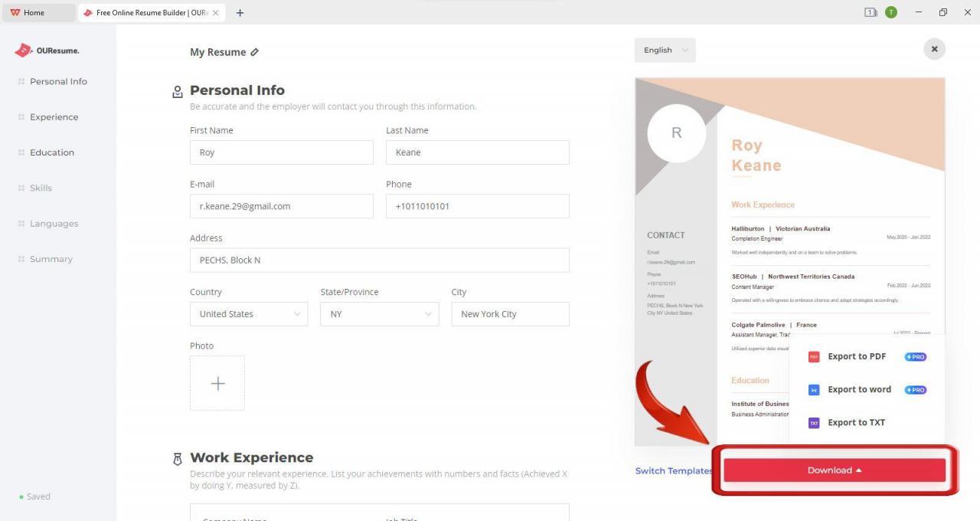Expand the Country dropdown showing United States

click(x=249, y=314)
